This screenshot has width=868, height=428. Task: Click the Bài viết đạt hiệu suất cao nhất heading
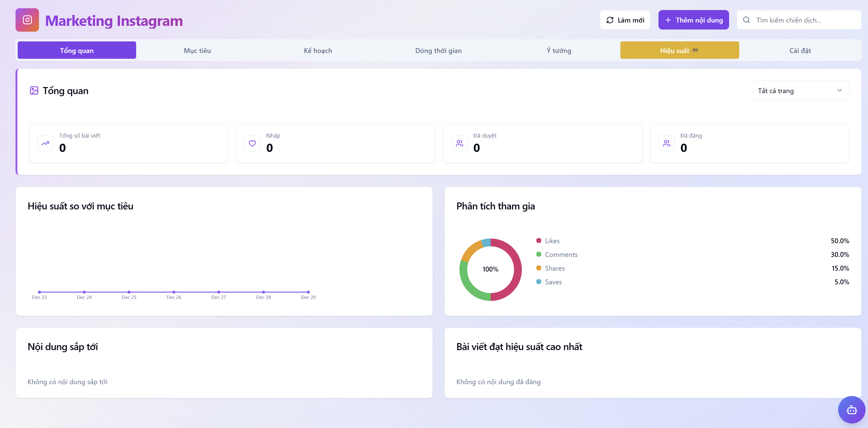(519, 347)
